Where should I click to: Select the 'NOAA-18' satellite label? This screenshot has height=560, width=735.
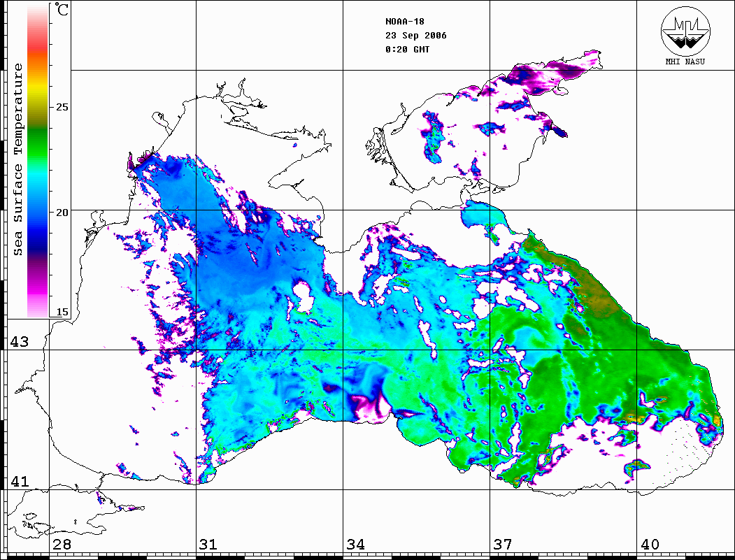click(404, 22)
